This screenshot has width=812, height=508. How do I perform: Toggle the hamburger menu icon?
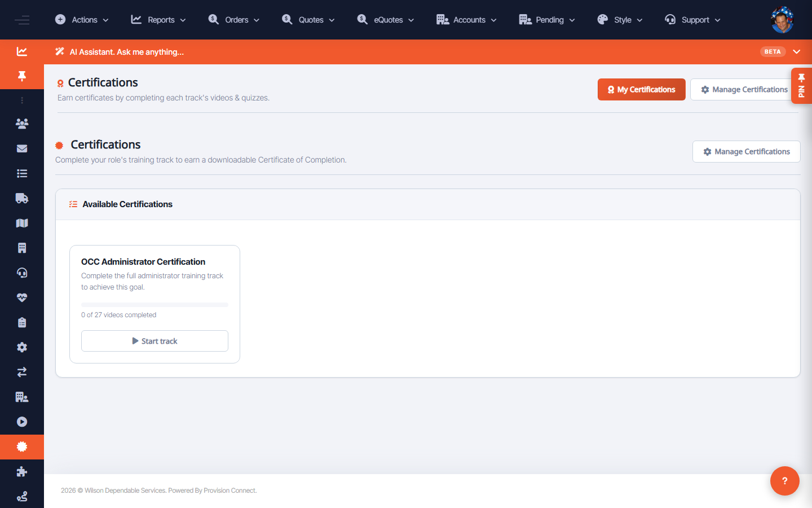(x=22, y=20)
